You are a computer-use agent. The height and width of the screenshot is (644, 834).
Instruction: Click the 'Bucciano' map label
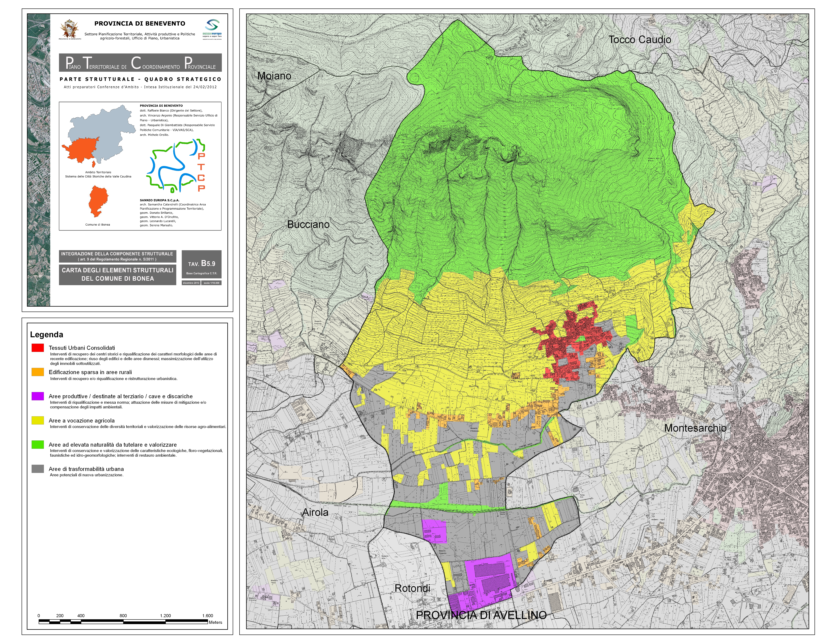(308, 225)
